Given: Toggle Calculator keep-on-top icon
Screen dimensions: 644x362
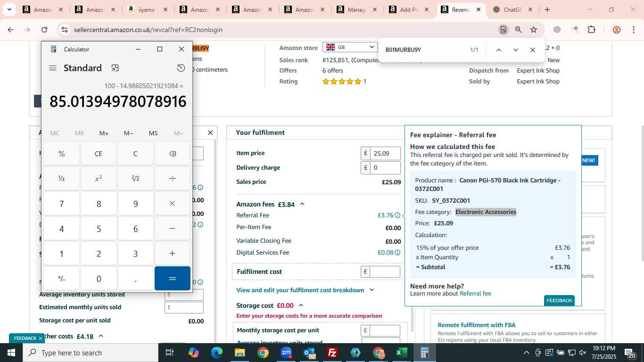Looking at the screenshot, I should pos(115,68).
